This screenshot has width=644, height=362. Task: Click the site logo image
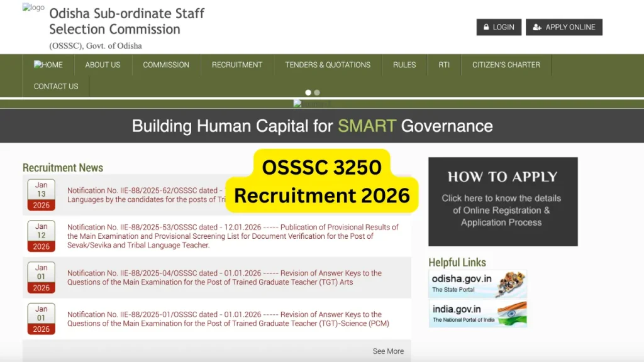coord(33,8)
